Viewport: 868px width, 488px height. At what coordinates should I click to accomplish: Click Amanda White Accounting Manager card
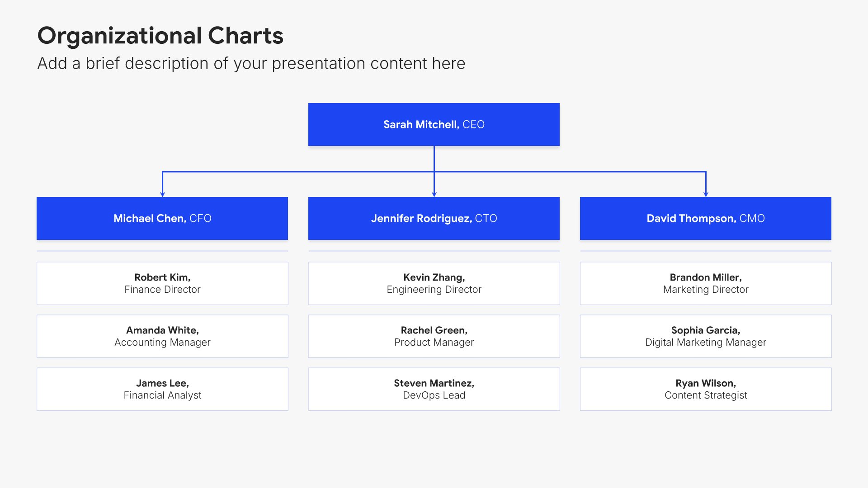162,336
